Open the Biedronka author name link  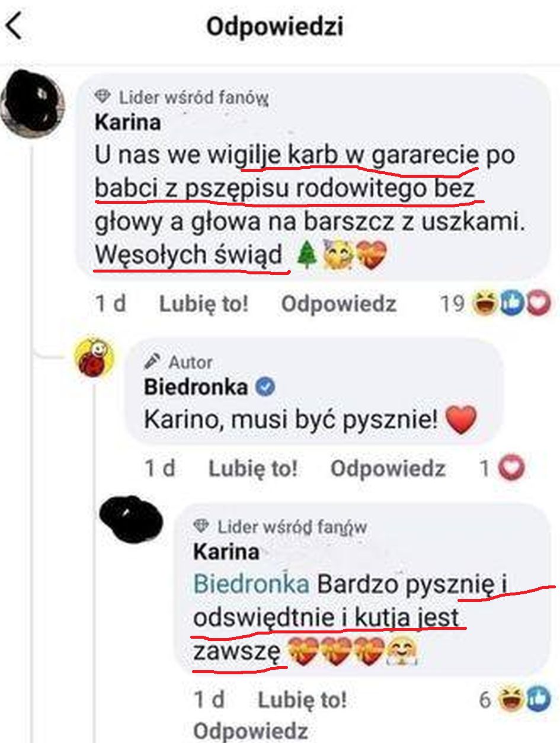[x=196, y=387]
